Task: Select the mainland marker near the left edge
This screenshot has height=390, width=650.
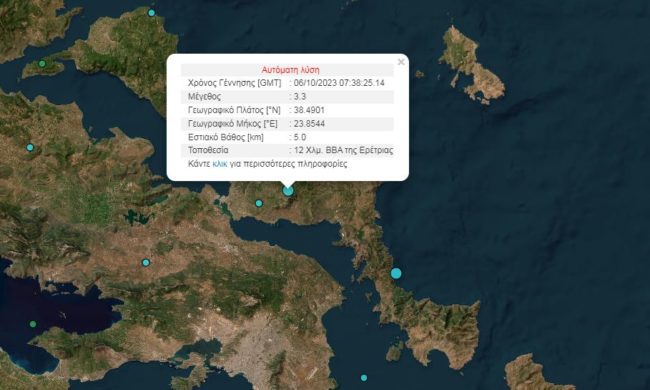Action: tap(30, 148)
